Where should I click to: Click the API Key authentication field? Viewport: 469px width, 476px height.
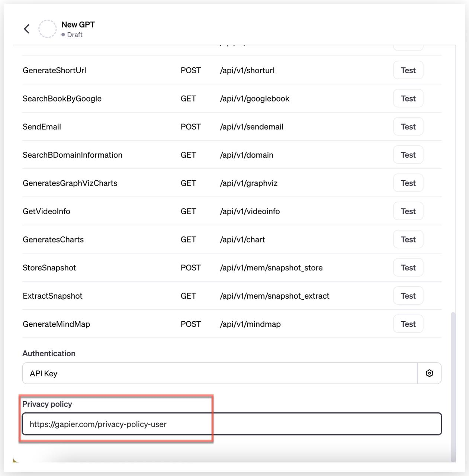click(220, 373)
